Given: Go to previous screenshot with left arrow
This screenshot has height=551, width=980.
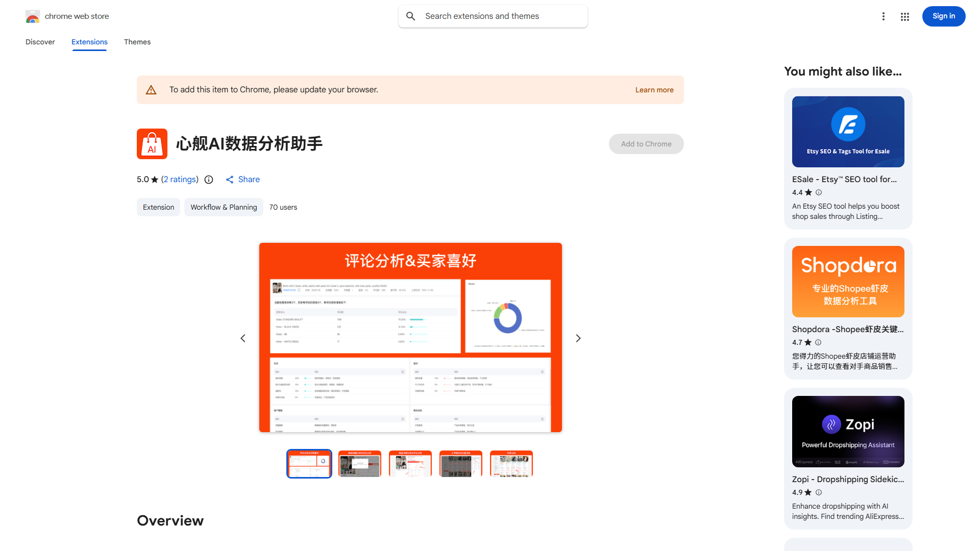Looking at the screenshot, I should (242, 338).
